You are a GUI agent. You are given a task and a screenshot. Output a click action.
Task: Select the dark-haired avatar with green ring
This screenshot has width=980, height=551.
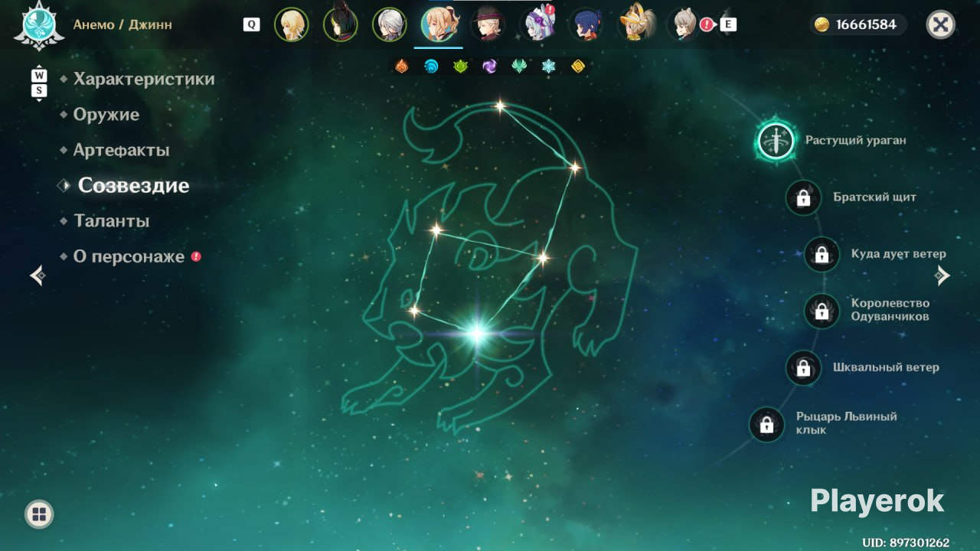pyautogui.click(x=340, y=24)
